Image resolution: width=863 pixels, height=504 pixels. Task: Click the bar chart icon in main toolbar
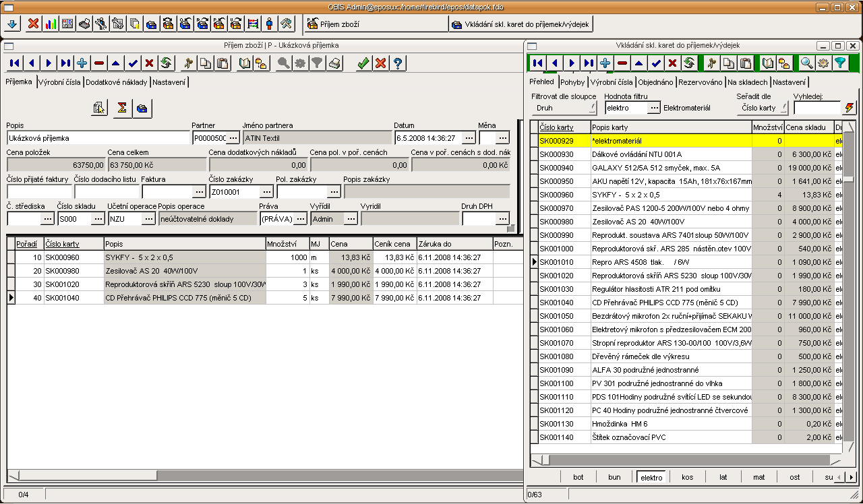(x=51, y=24)
